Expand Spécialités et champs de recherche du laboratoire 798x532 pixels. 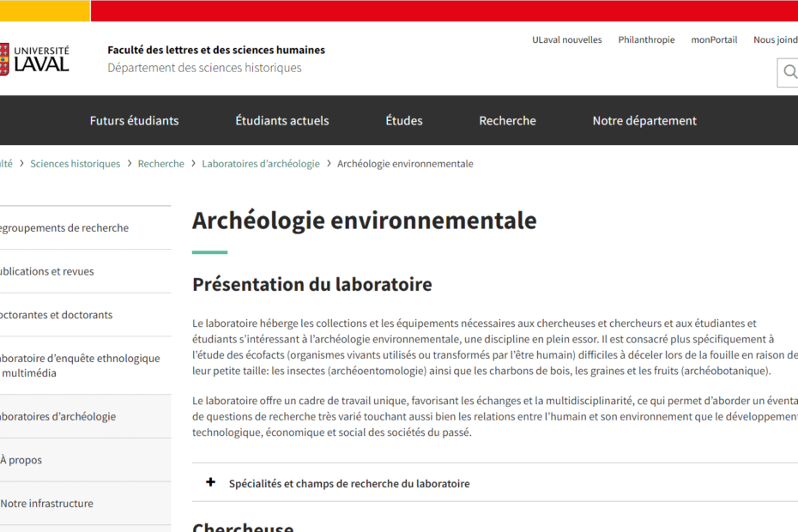pos(349,483)
